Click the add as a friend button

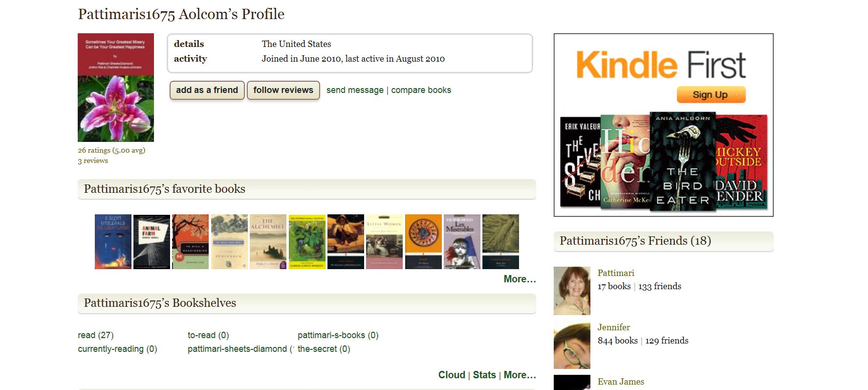[x=207, y=90]
